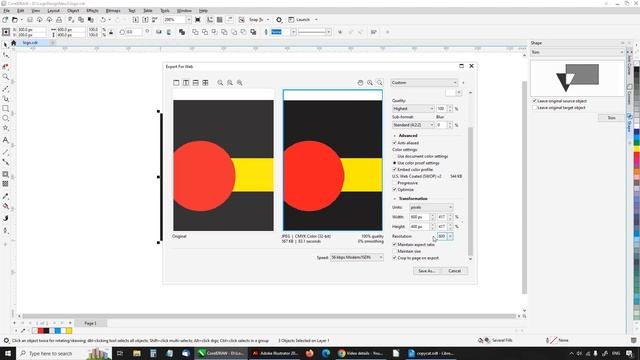Viewport: 640px width, 360px height.
Task: Open the Bitmaps menu
Action: (113, 11)
